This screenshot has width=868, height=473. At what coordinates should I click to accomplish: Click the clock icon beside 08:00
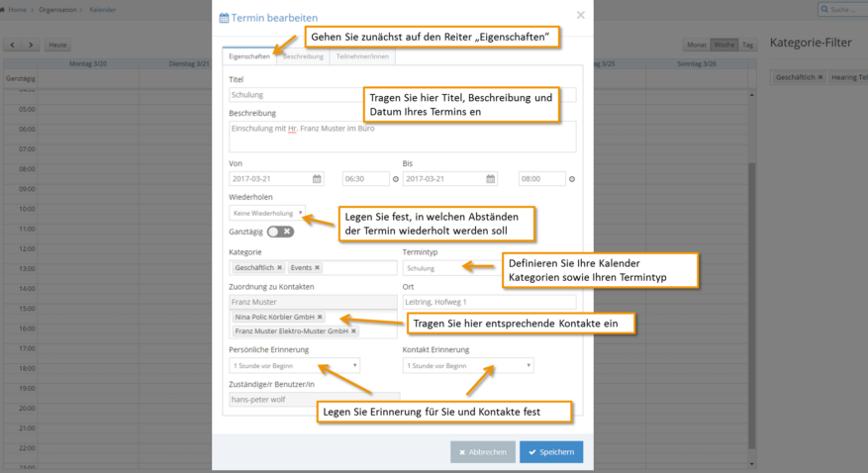coord(572,179)
